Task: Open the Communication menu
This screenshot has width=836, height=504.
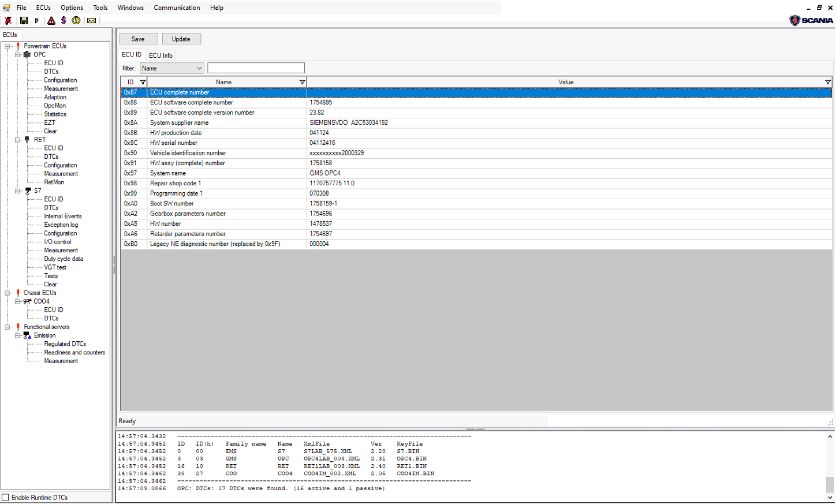Action: pos(177,8)
